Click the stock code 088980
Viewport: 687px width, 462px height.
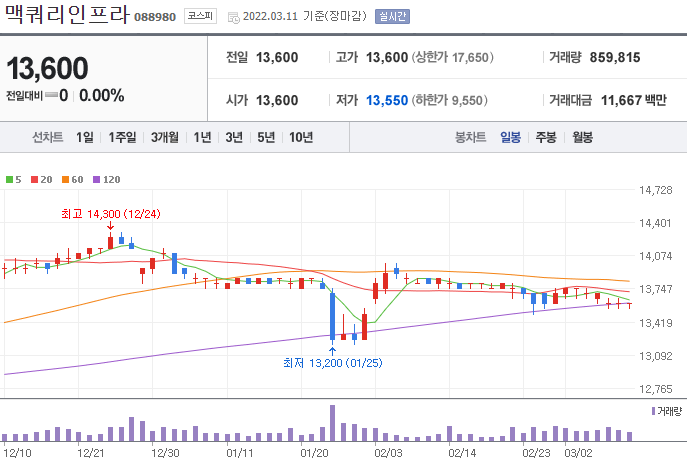tap(155, 17)
